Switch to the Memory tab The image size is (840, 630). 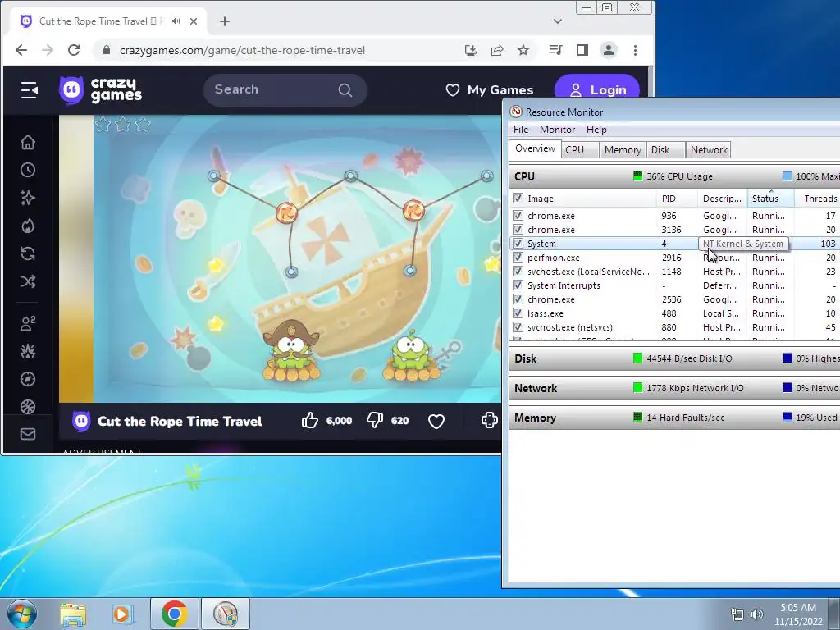click(x=623, y=150)
